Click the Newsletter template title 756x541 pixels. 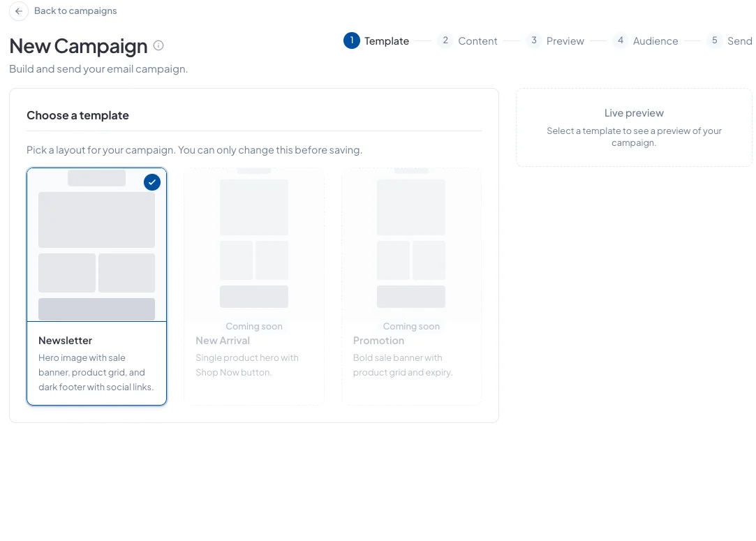pyautogui.click(x=65, y=341)
